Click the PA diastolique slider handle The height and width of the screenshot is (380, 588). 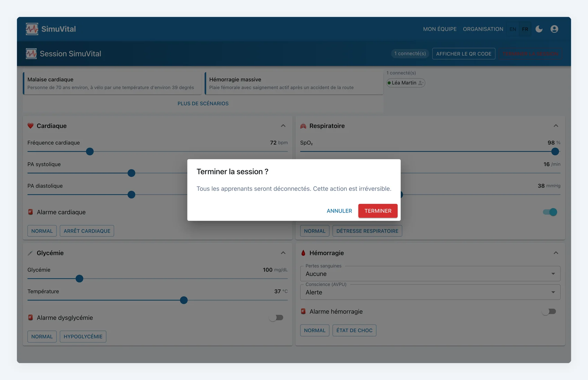coord(131,195)
